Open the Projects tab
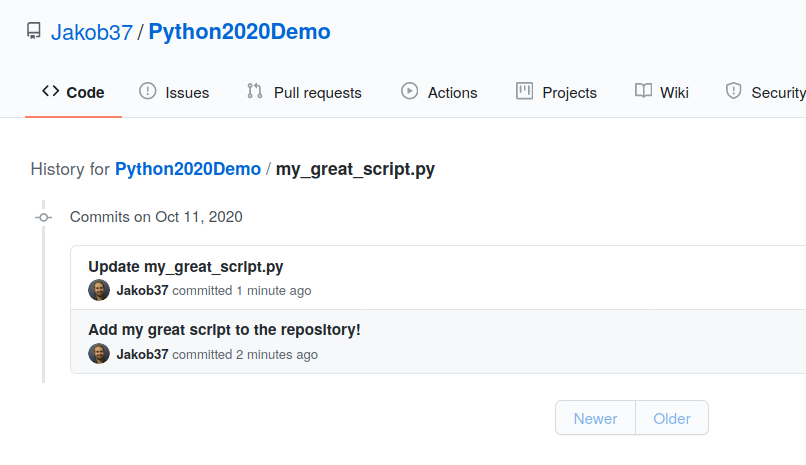The width and height of the screenshot is (806, 465). (x=556, y=92)
